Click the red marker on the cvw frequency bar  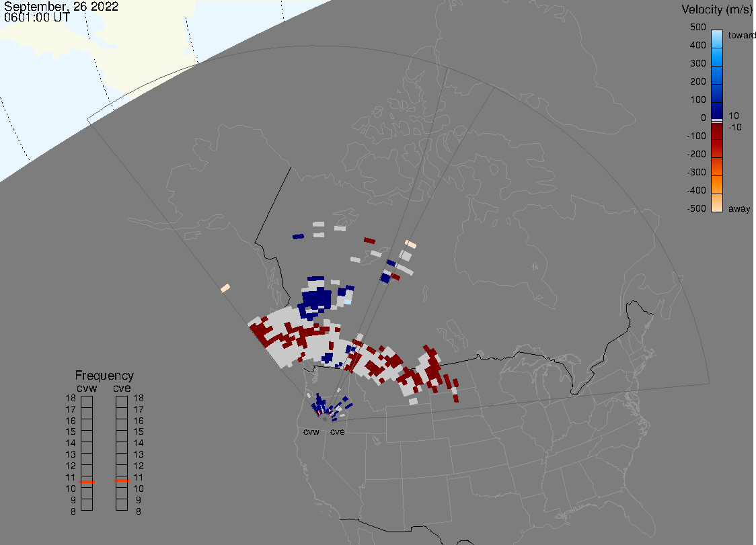(x=87, y=482)
